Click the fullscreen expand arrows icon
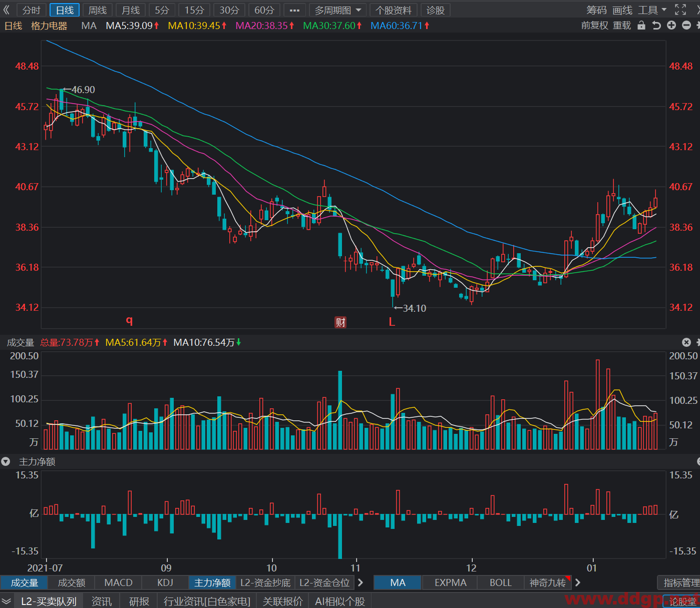Screen dimensions: 700x608 pos(680,10)
